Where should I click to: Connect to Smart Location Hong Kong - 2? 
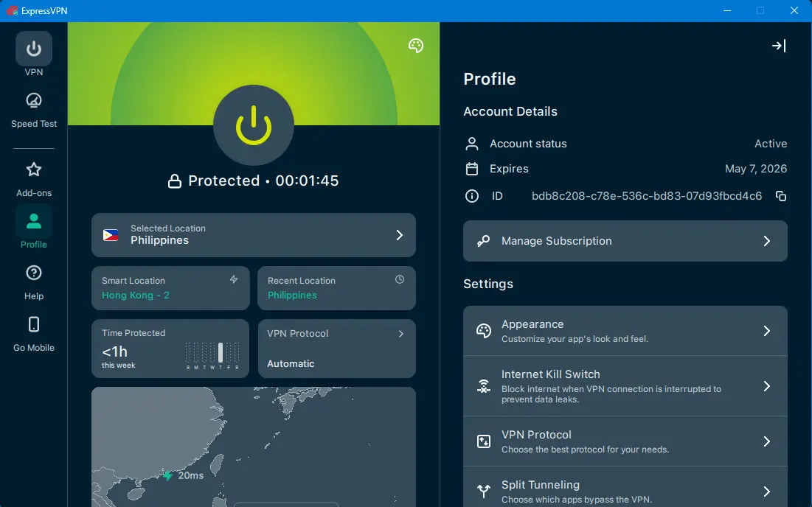(x=170, y=288)
